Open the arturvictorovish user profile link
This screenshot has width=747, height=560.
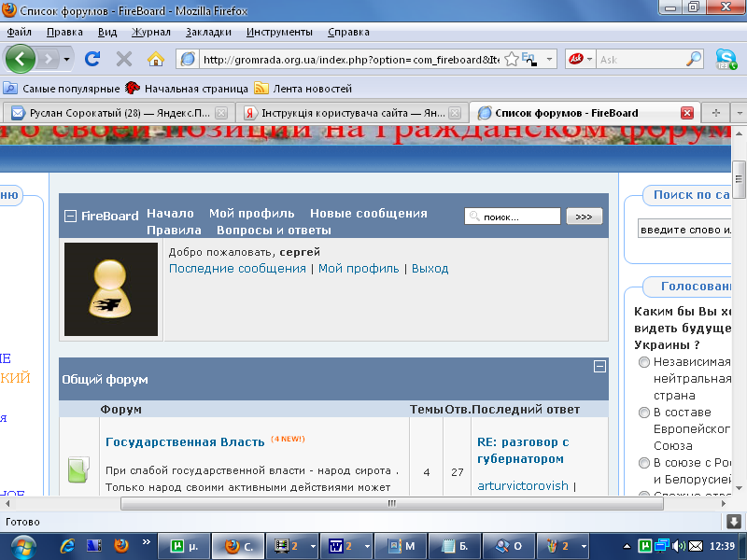pos(523,485)
